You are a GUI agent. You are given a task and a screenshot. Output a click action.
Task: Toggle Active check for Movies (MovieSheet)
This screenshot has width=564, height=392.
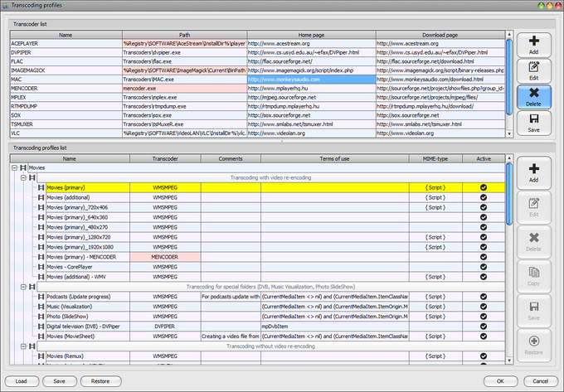[484, 336]
